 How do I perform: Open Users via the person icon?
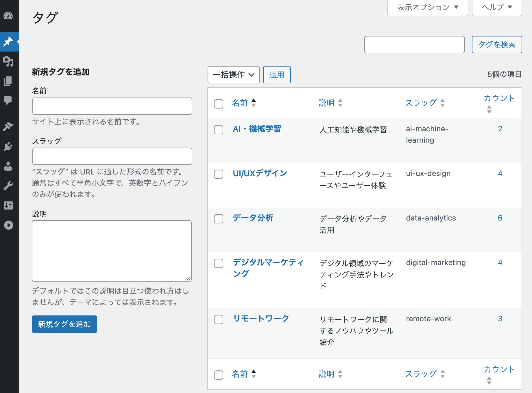click(8, 166)
